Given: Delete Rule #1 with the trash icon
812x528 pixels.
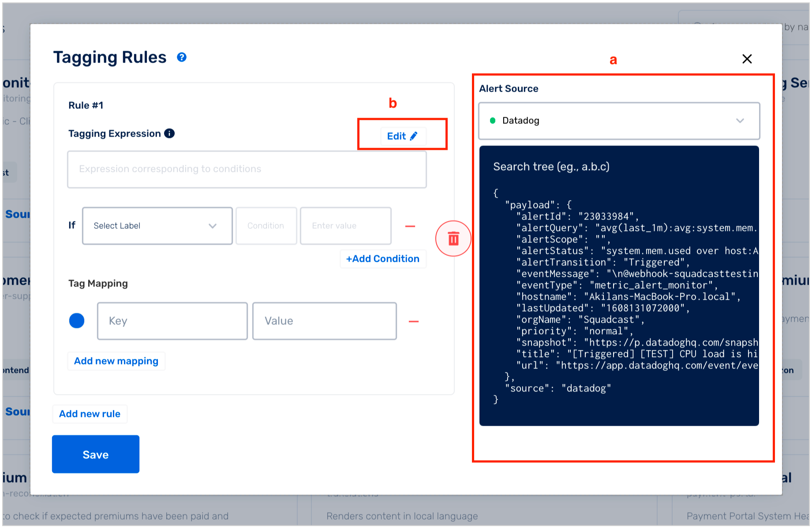Looking at the screenshot, I should (453, 238).
